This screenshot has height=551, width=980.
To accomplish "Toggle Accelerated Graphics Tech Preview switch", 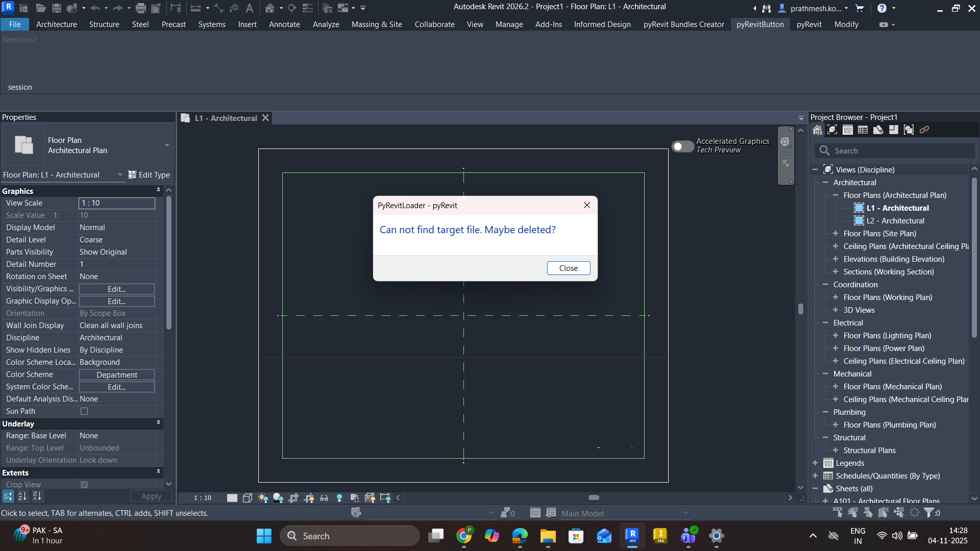I will 682,146.
